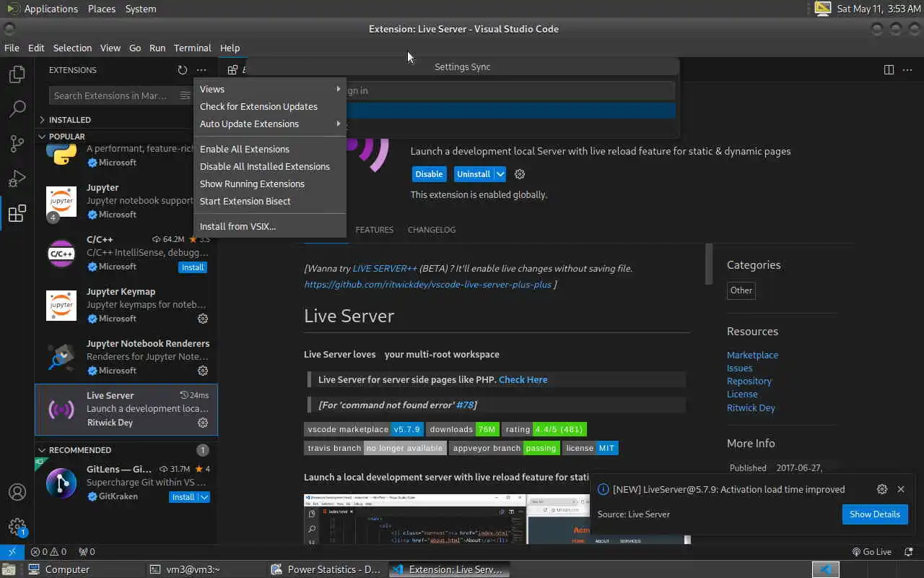Image resolution: width=924 pixels, height=578 pixels.
Task: Open the Selection menu
Action: click(72, 48)
